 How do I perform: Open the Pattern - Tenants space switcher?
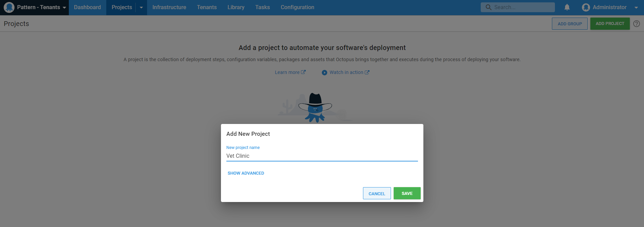38,7
